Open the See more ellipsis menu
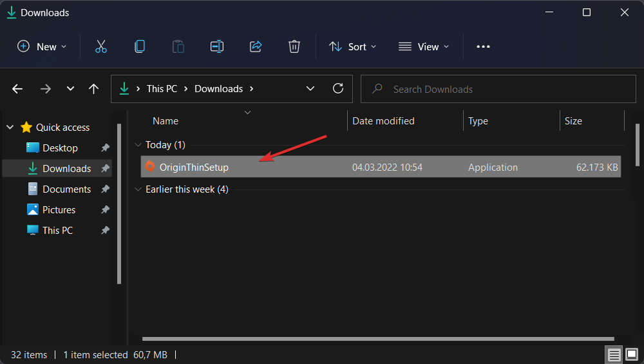Viewport: 644px width, 364px height. [483, 46]
